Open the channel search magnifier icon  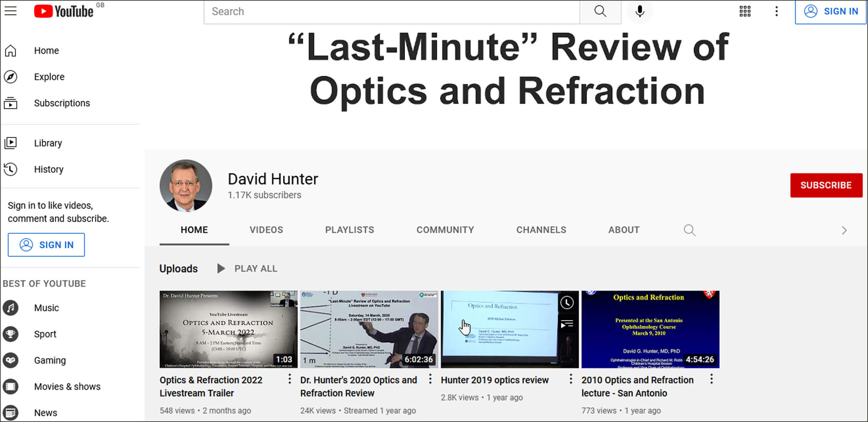point(689,230)
